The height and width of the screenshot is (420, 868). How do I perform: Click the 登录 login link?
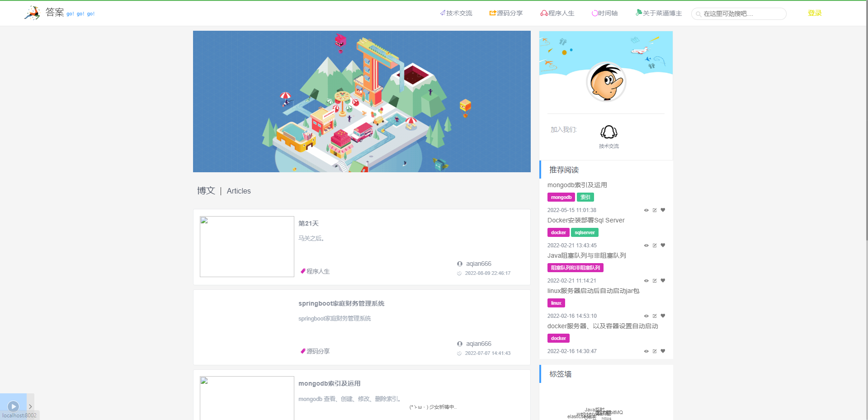pyautogui.click(x=815, y=13)
